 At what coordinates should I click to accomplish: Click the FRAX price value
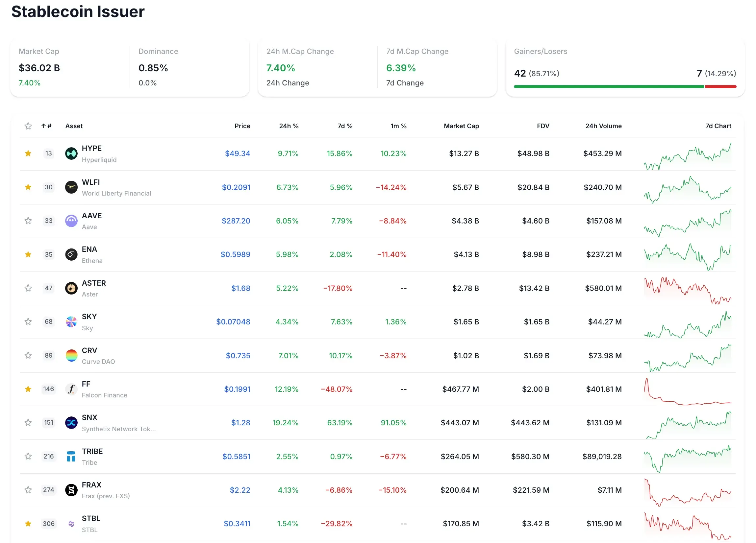tap(240, 490)
